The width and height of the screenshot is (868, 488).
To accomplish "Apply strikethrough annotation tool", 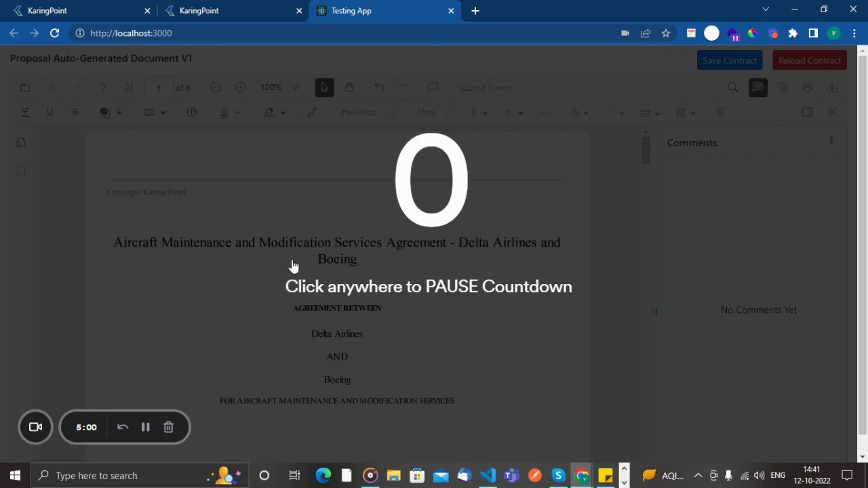I will tap(75, 113).
